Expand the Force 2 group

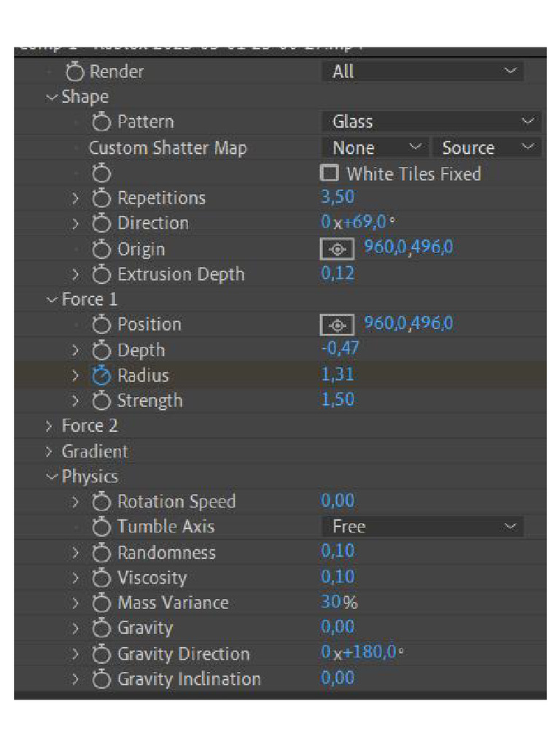click(49, 426)
